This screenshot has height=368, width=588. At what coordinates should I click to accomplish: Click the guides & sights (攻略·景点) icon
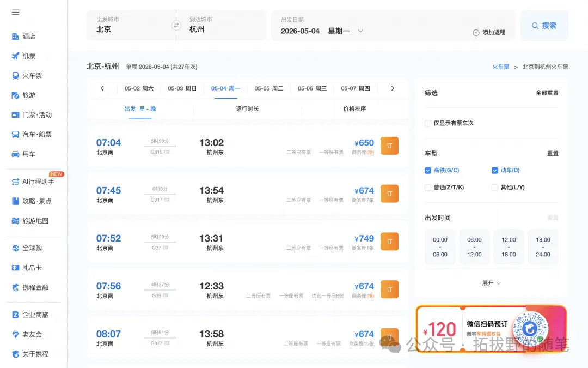pyautogui.click(x=15, y=201)
